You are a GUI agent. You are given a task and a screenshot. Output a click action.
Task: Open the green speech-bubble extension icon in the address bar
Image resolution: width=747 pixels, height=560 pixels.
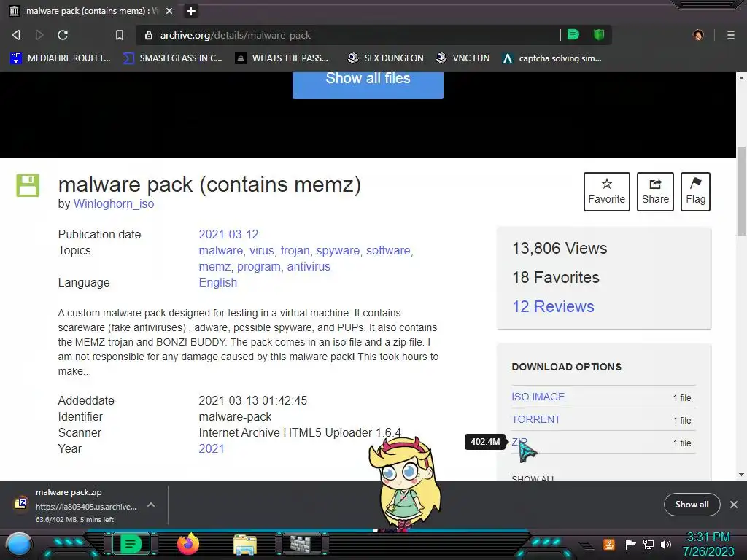point(573,34)
